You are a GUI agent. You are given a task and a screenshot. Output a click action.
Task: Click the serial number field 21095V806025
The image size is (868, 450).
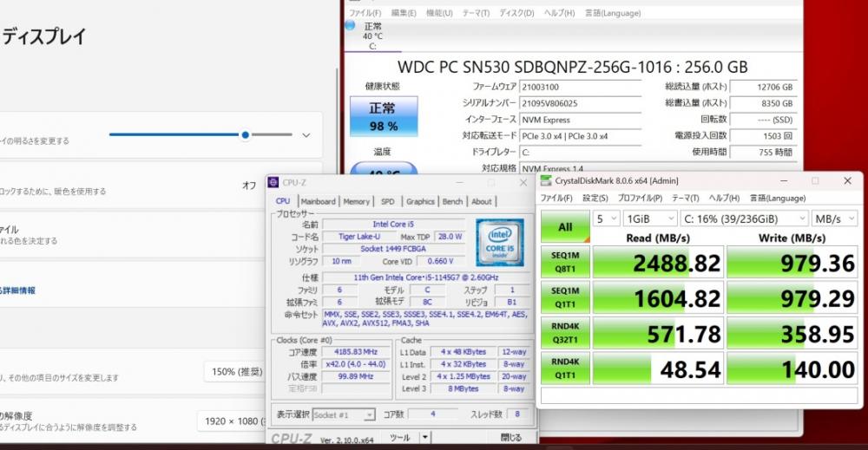pyautogui.click(x=580, y=103)
